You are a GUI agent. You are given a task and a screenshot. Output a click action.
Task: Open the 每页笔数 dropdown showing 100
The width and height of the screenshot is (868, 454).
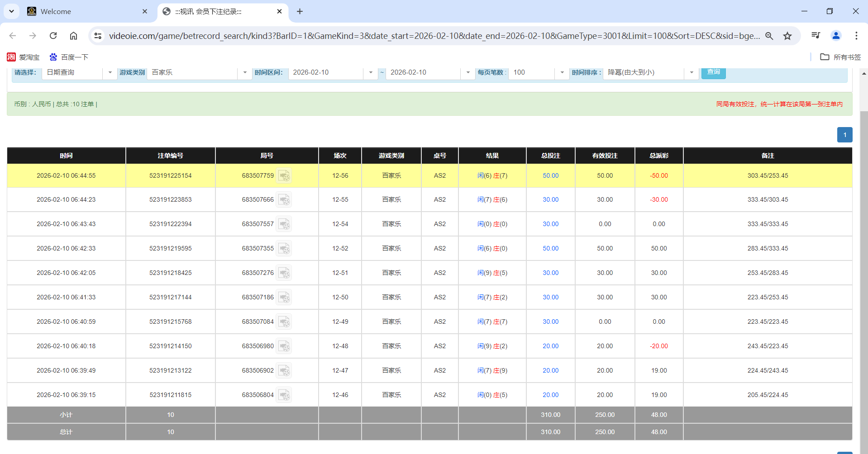point(562,72)
